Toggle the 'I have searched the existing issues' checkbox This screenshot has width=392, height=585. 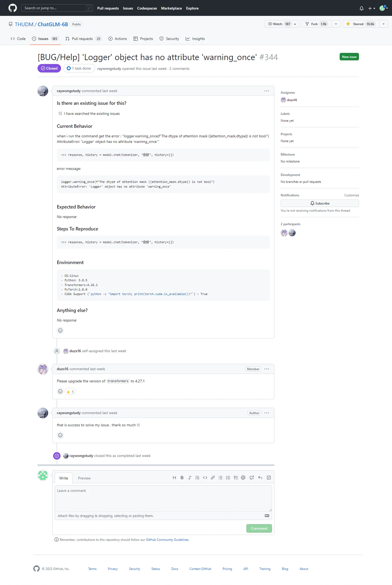coord(61,114)
